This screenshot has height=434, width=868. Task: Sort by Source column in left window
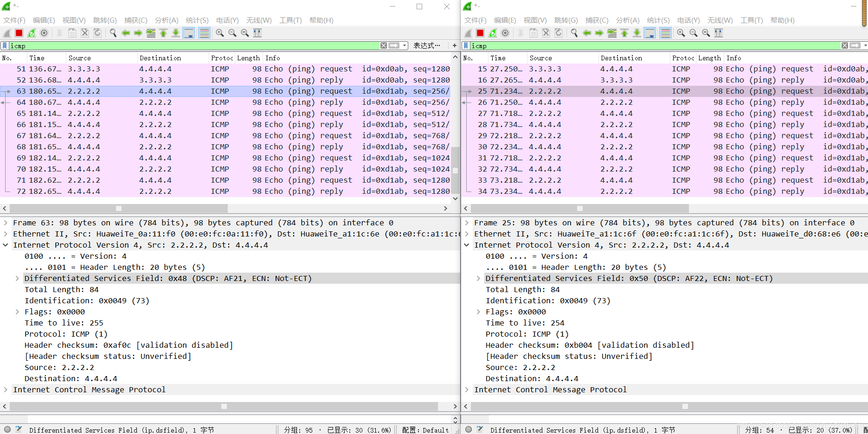tap(102, 58)
